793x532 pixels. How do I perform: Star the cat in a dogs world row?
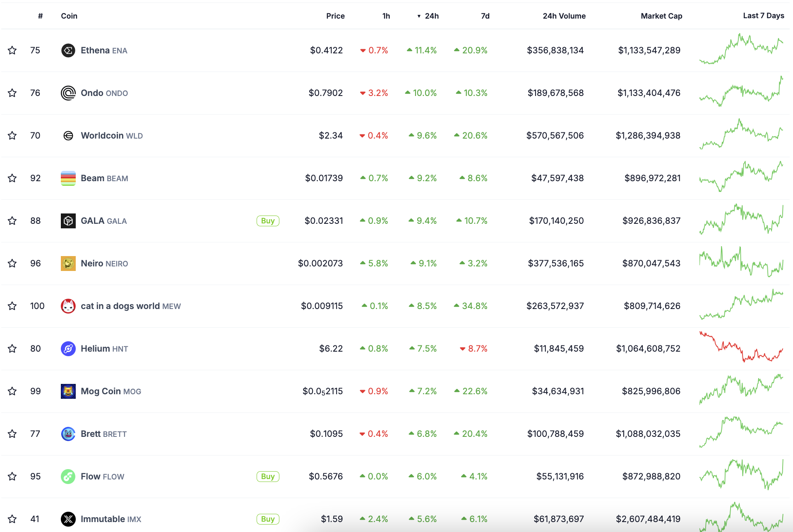(x=12, y=306)
